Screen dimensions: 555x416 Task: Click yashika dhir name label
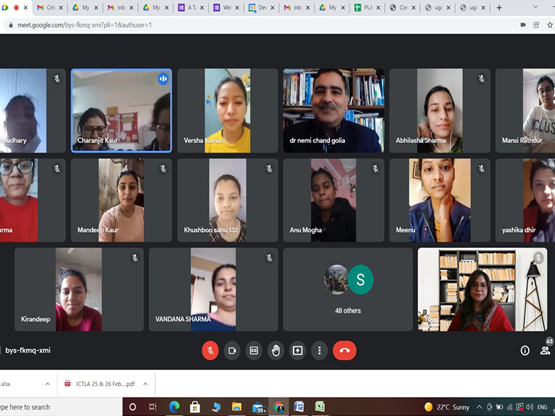click(519, 230)
